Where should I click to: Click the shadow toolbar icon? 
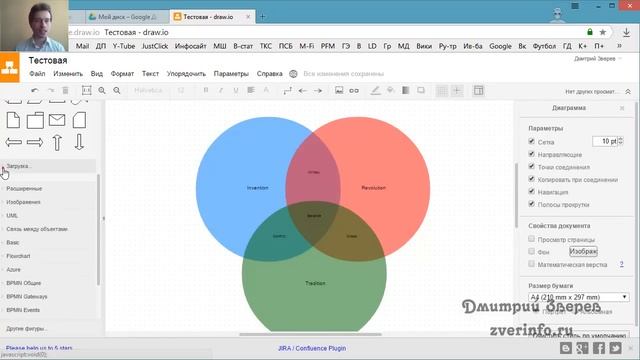click(x=421, y=90)
